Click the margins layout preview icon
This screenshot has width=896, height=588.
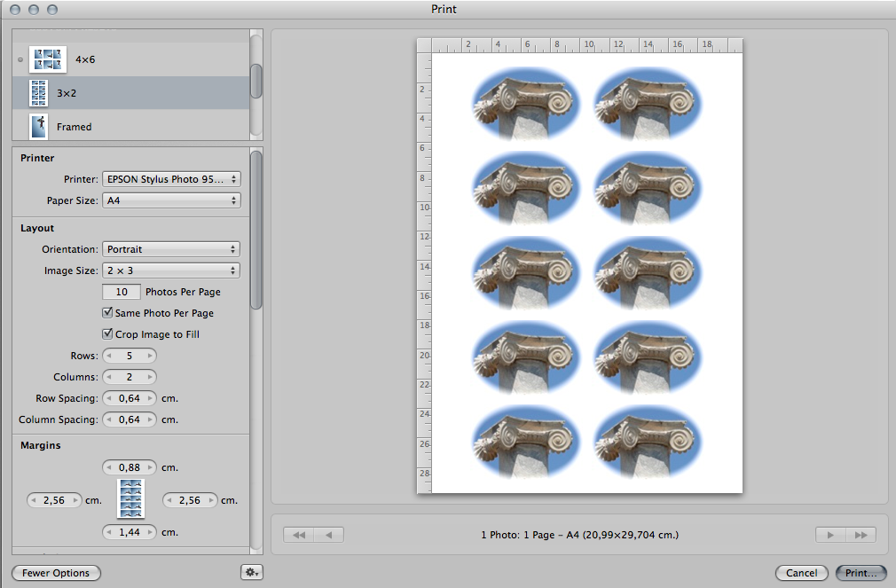[131, 498]
